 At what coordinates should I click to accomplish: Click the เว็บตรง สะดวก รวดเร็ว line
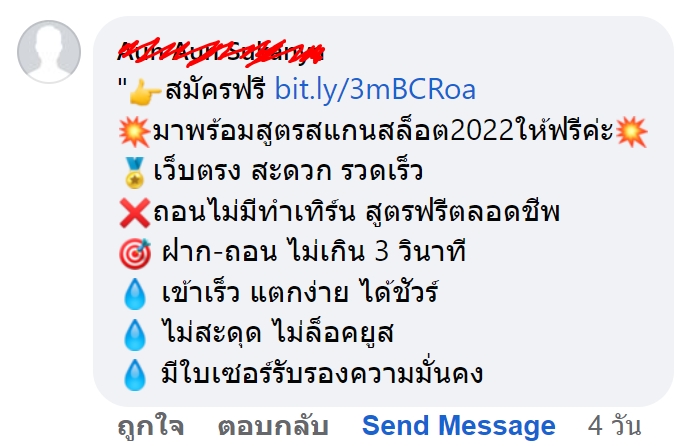pyautogui.click(x=288, y=171)
